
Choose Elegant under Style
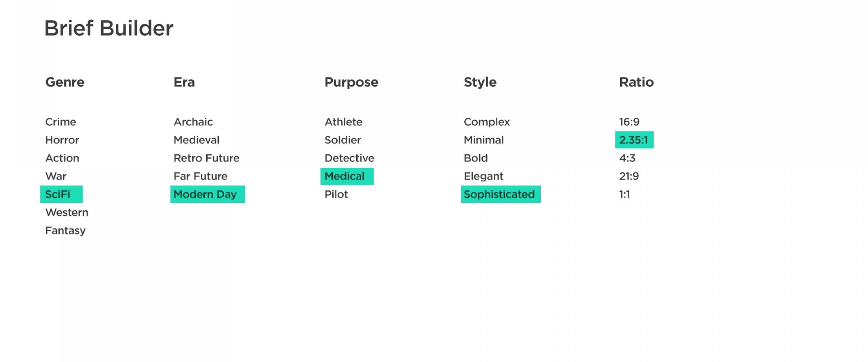[484, 176]
